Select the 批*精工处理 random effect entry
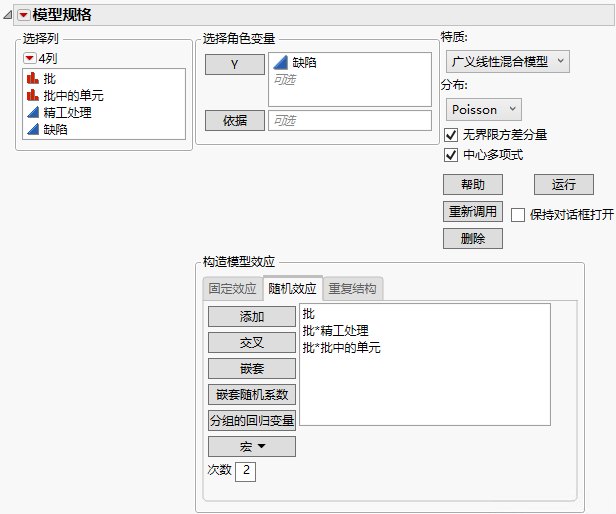Viewport: 616px width, 514px height. (x=335, y=330)
